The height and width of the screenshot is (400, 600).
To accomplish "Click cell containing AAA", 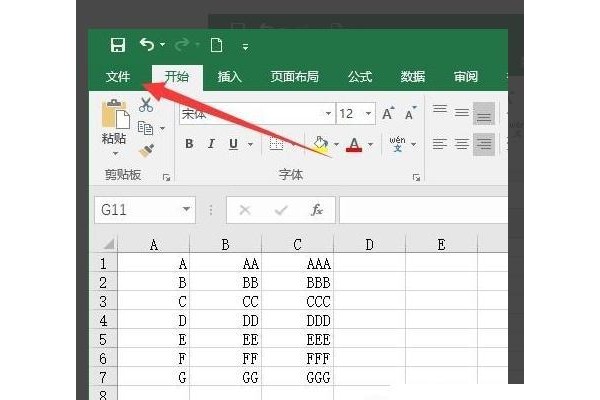I will point(297,263).
